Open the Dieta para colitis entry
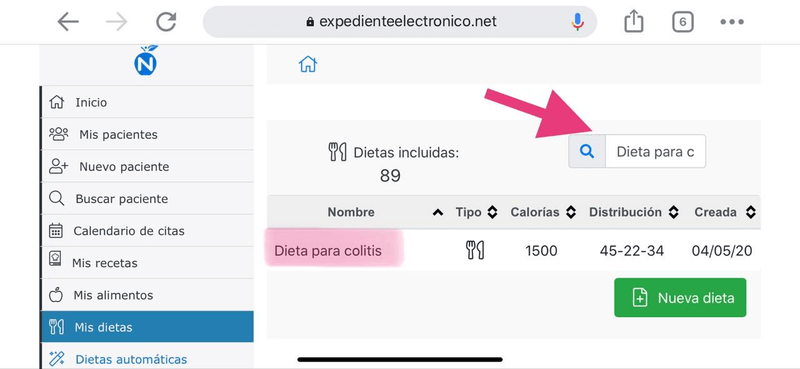The height and width of the screenshot is (369, 800). pos(328,251)
